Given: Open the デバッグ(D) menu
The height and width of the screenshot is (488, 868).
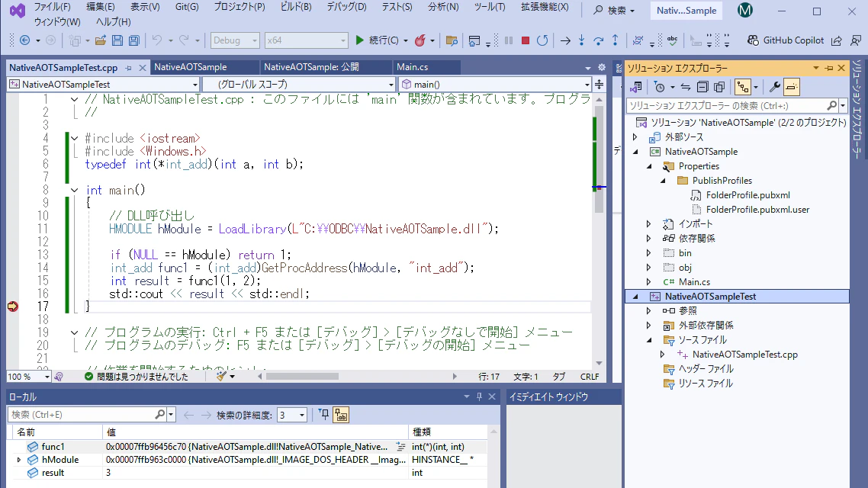Looking at the screenshot, I should coord(346,7).
